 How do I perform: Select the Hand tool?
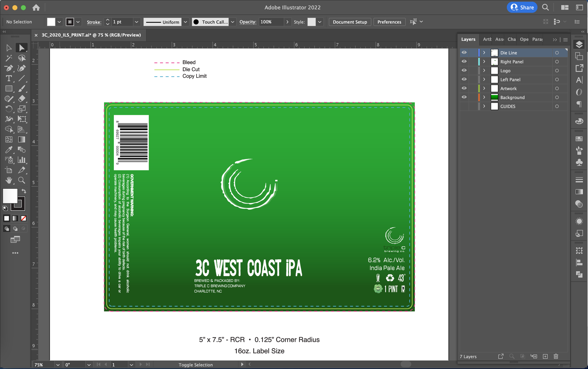(9, 180)
